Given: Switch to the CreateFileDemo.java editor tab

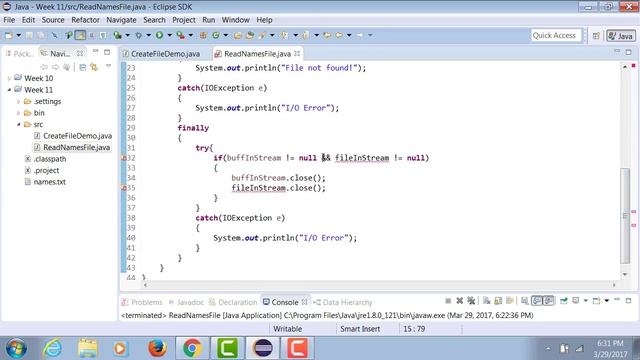Looking at the screenshot, I should 162,54.
